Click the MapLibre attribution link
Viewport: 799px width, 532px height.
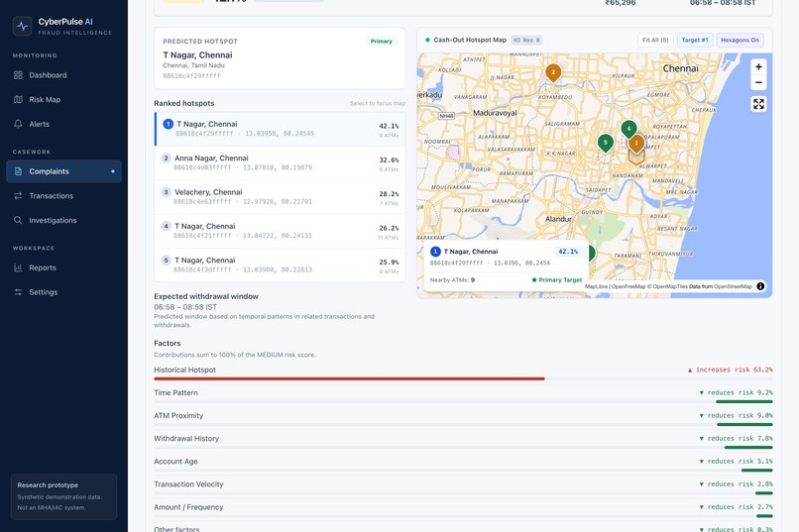tap(596, 286)
